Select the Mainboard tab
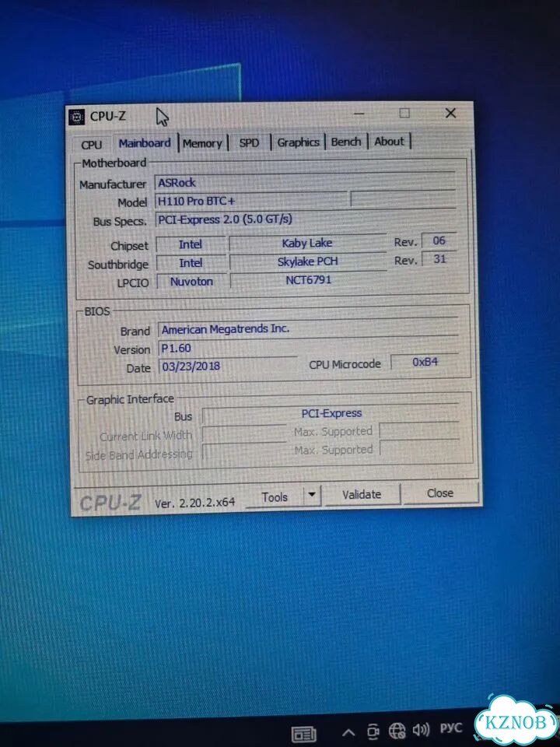Screen dimensions: 560x747 [x=145, y=143]
